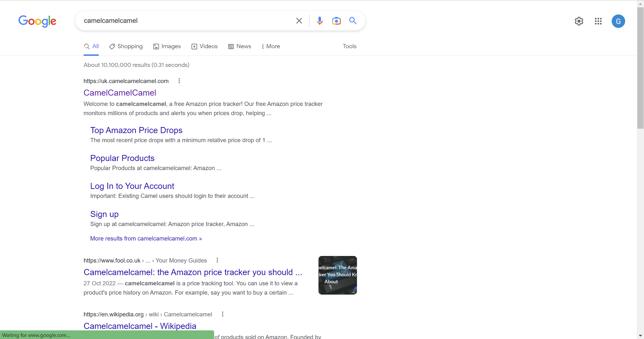Open the fool.co.uk Amazon price tracker article

tap(193, 272)
